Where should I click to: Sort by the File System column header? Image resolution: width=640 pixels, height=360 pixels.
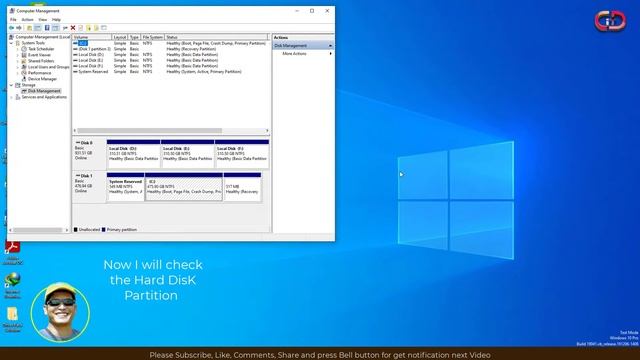pyautogui.click(x=152, y=37)
